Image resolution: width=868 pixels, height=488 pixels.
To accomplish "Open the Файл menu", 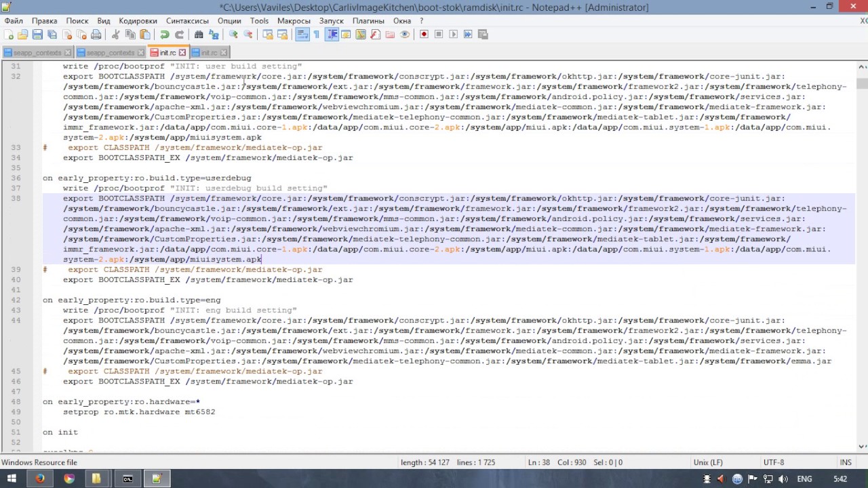I will click(x=13, y=21).
